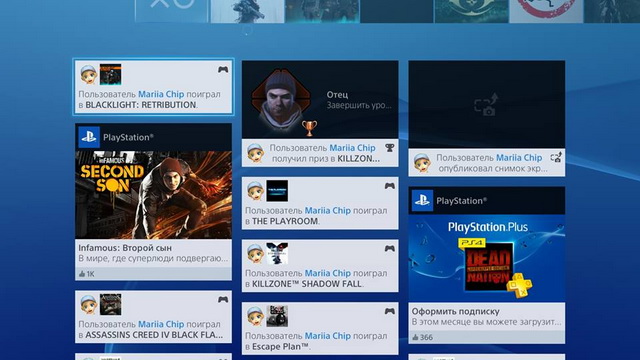Open the Отец trophy character image
This screenshot has width=640, height=360.
point(281,100)
